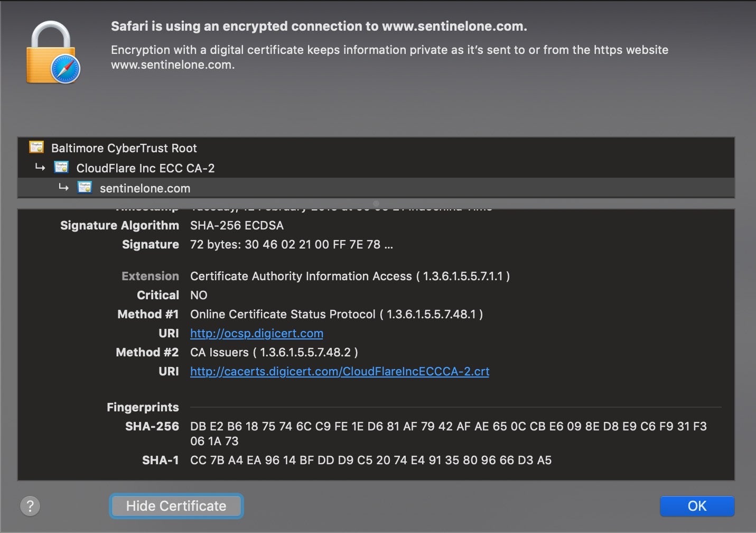Open the CloudFlareIncECCCA-2.crt issuer link

pyautogui.click(x=340, y=372)
